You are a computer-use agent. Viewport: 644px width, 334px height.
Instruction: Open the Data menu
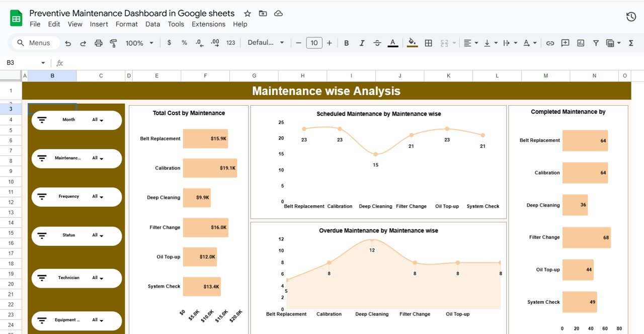point(152,24)
